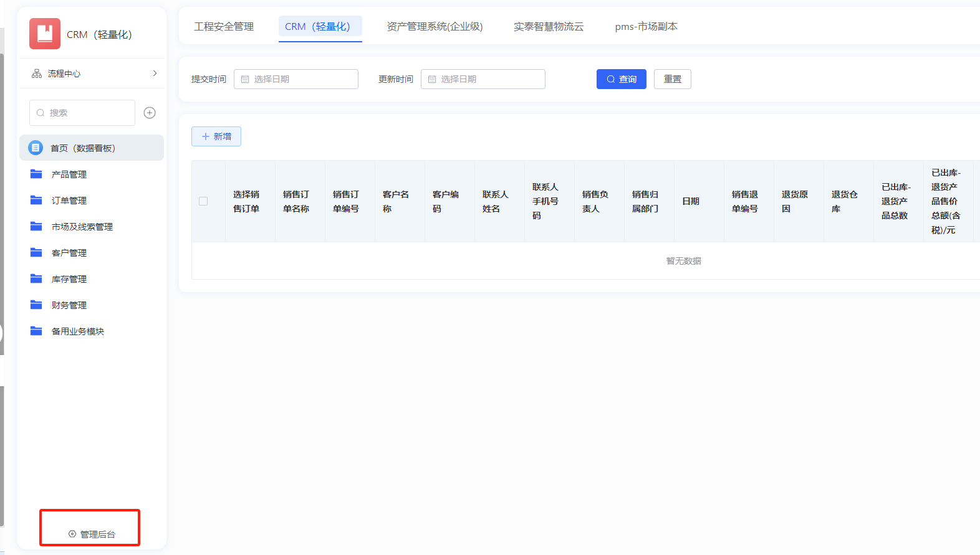Click the 新增 button

216,136
